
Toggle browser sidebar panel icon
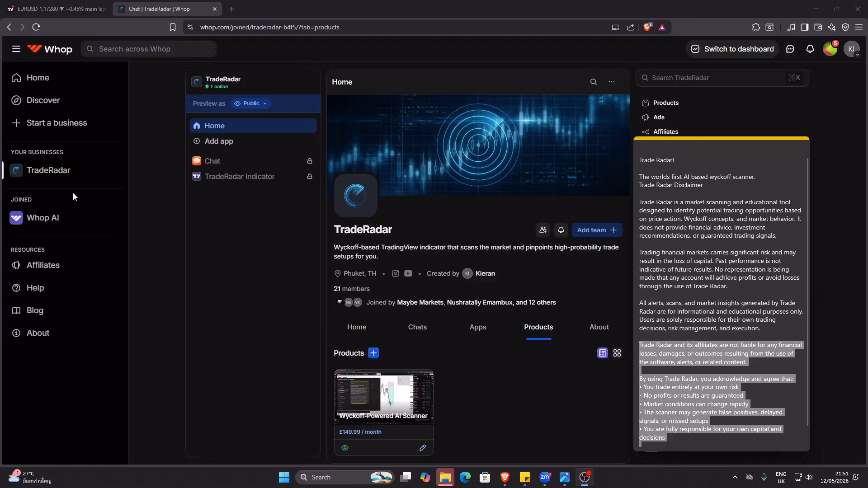804,27
